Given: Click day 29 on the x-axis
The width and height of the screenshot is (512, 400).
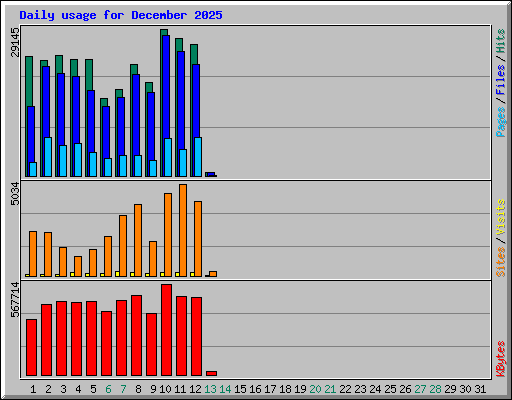Looking at the screenshot, I should [450, 389].
